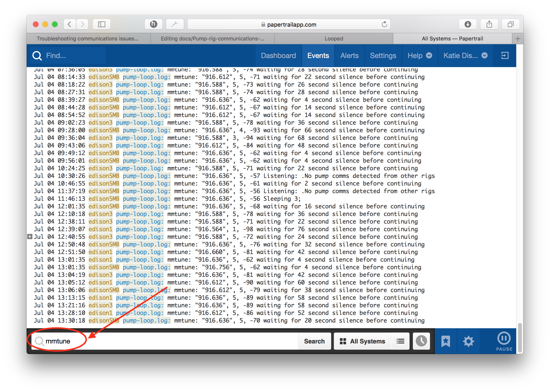Click 'Sleeping 3;' log message text
Viewport: 550px width, 392px height.
pos(282,199)
